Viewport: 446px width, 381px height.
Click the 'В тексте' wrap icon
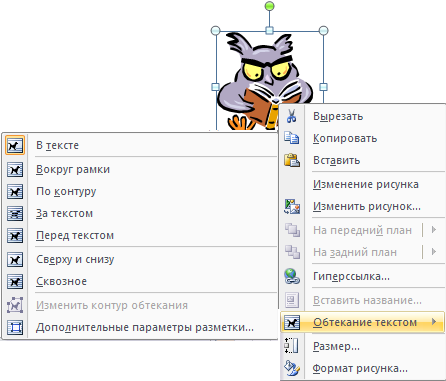(15, 145)
